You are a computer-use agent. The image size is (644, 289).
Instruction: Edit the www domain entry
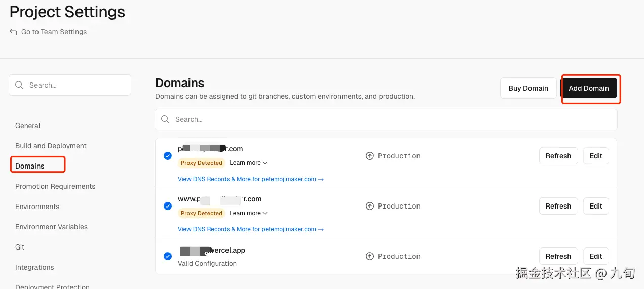(x=596, y=206)
